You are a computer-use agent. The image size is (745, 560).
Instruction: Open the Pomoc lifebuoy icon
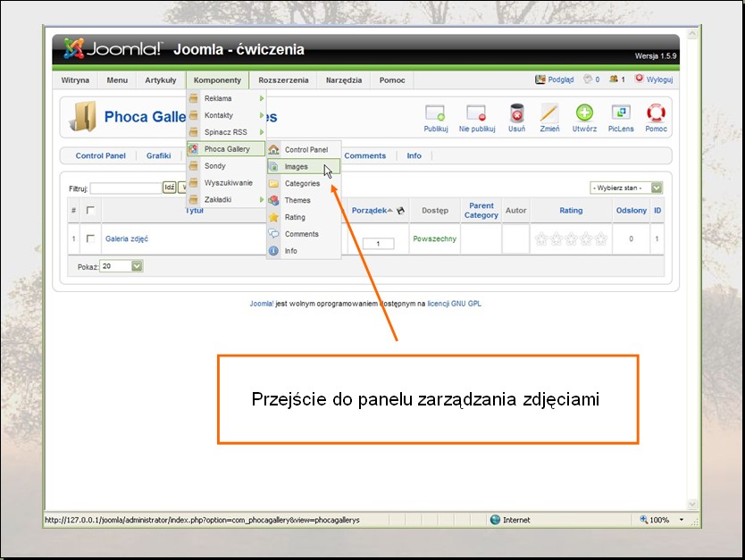click(x=656, y=113)
